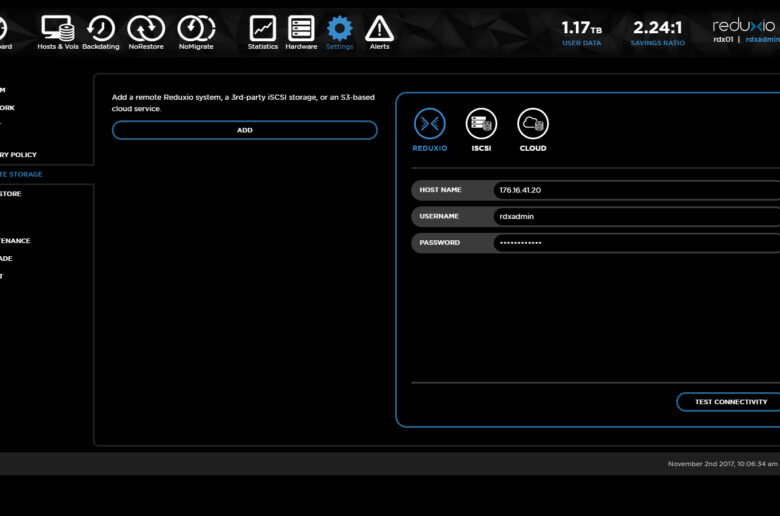Image resolution: width=780 pixels, height=516 pixels.
Task: Open the Network settings item
Action: (7, 108)
